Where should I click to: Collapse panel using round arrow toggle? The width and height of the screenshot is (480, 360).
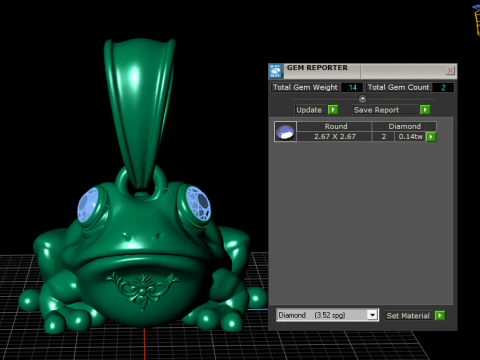tap(363, 99)
